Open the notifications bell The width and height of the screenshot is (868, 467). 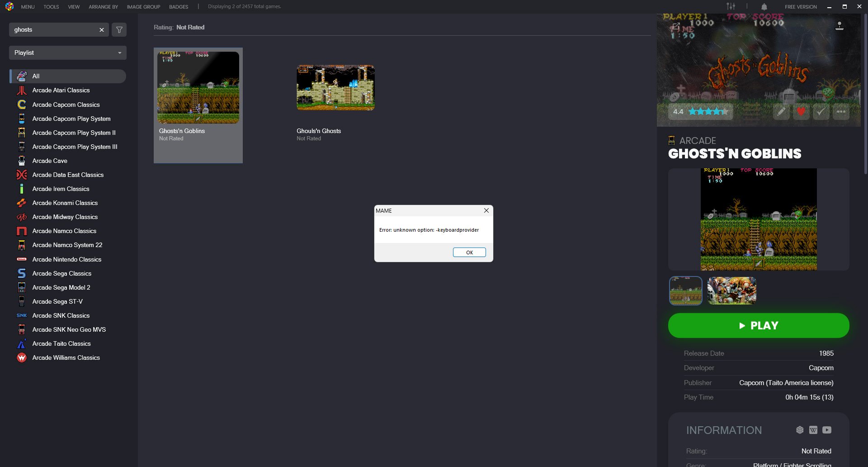(764, 7)
